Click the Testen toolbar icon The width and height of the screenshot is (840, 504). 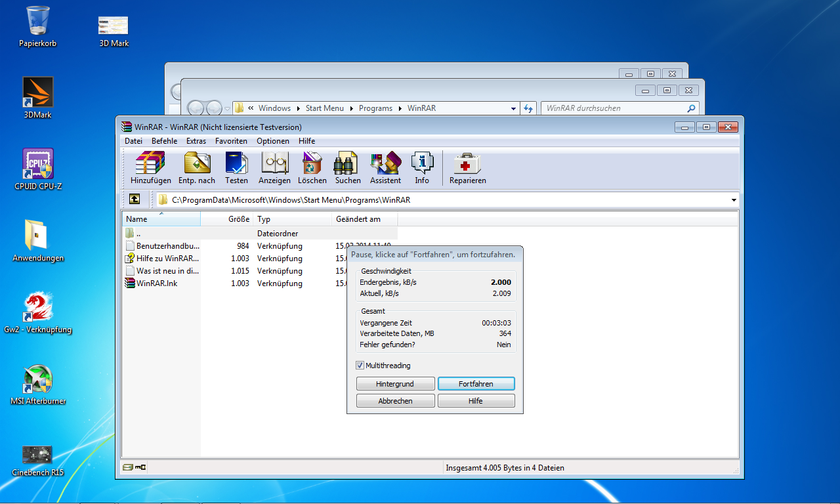pos(236,168)
